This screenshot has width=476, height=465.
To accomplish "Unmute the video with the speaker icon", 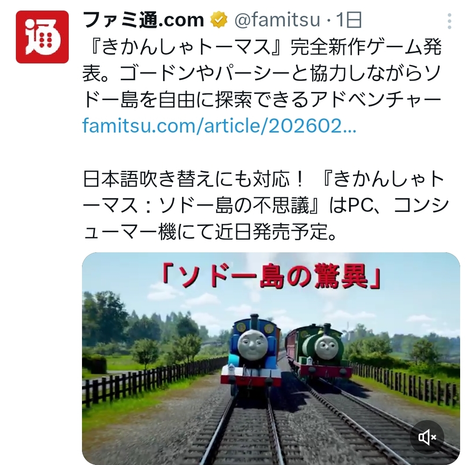I will tap(427, 437).
